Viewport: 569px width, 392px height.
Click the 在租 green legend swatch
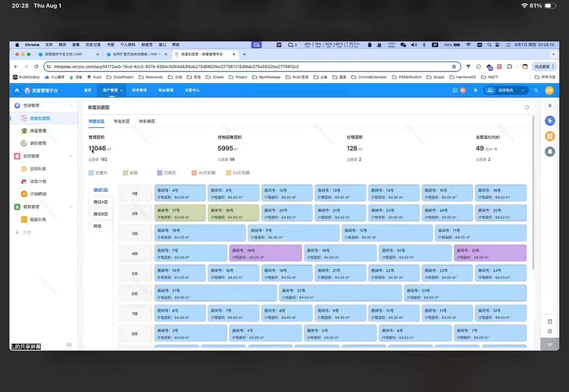[x=125, y=173]
